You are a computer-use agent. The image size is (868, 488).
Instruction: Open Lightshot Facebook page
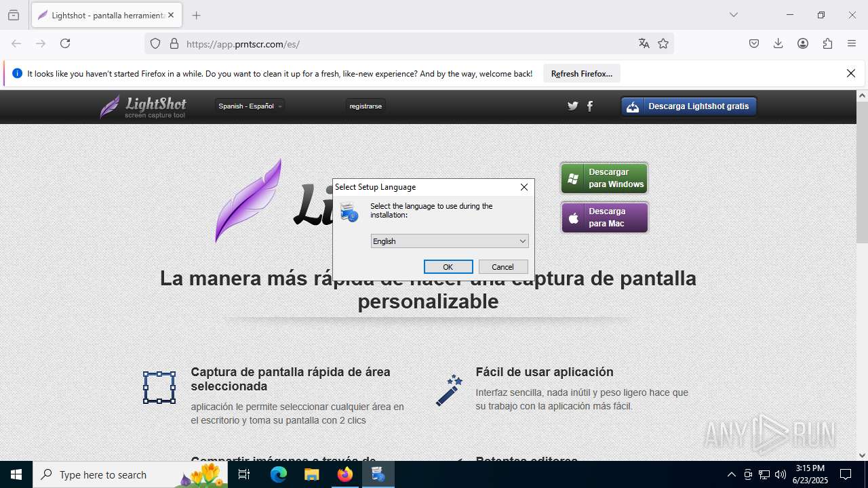[x=590, y=106]
